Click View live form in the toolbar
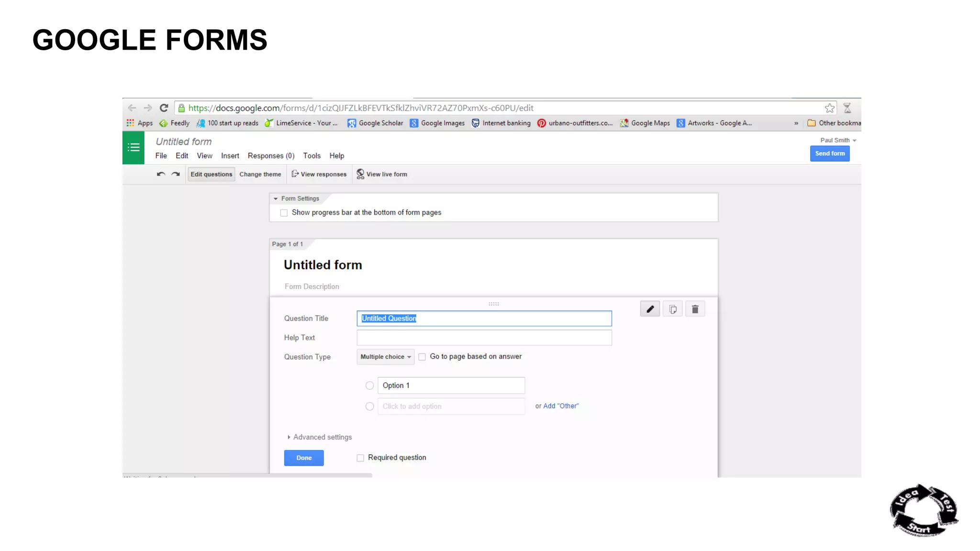This screenshot has width=980, height=551. click(382, 174)
